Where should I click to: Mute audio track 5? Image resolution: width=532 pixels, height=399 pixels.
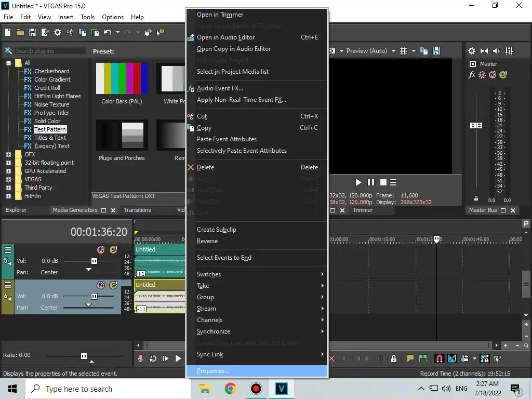pos(101,250)
